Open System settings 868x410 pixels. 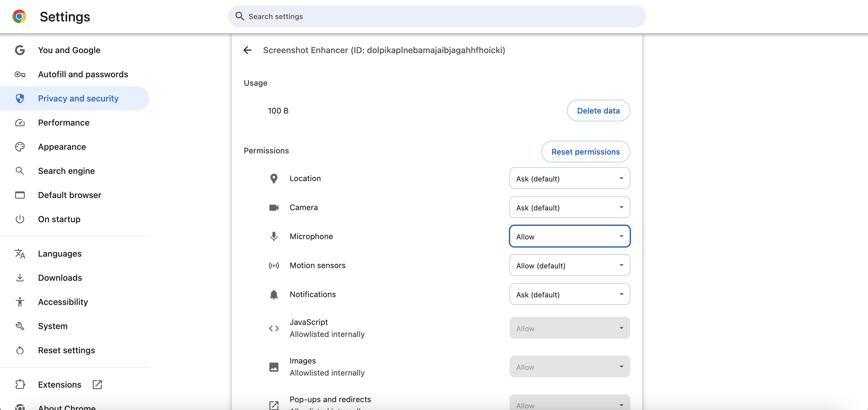coord(75,326)
